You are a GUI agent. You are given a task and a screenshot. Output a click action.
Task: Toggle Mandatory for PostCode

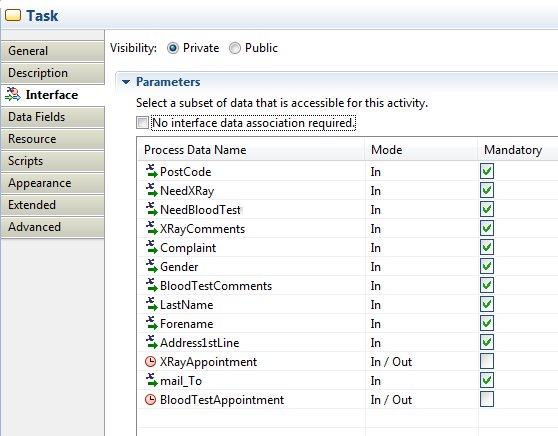[487, 171]
